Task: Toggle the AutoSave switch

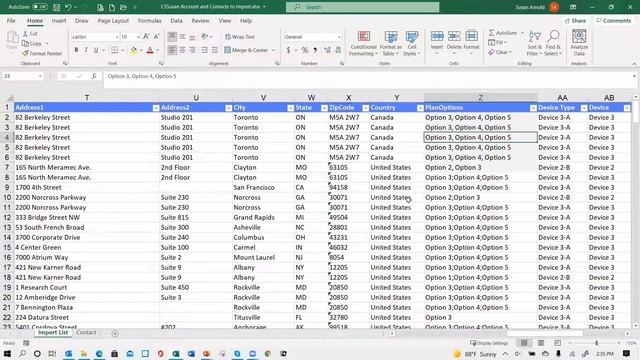Action: [x=40, y=7]
